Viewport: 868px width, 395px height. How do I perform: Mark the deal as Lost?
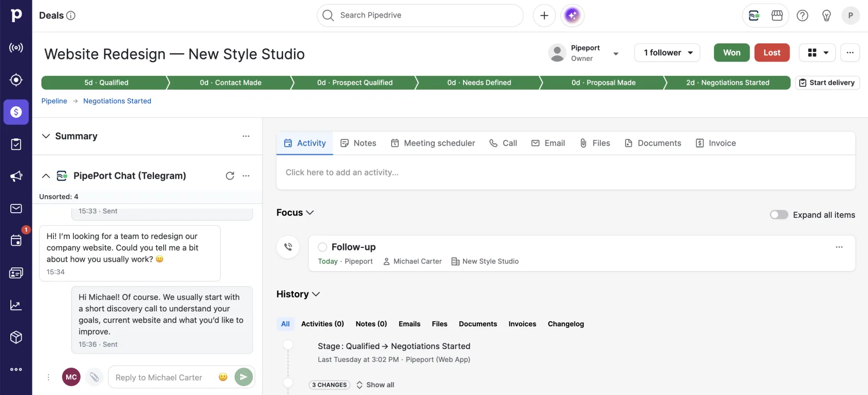(772, 53)
